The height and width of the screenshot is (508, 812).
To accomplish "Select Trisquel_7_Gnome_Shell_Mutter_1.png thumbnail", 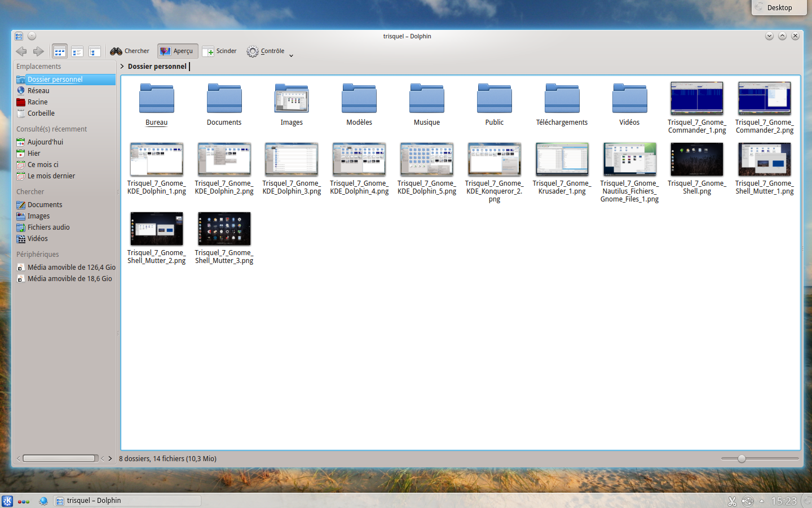I will tap(765, 159).
